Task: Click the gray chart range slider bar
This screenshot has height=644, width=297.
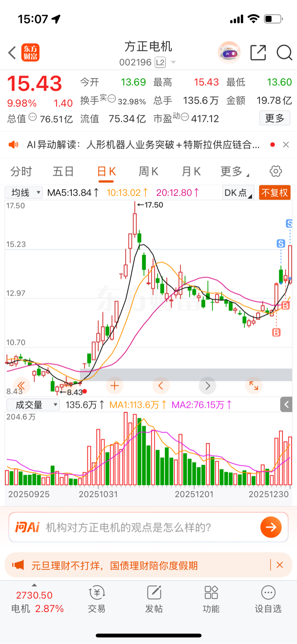Action: [x=186, y=374]
